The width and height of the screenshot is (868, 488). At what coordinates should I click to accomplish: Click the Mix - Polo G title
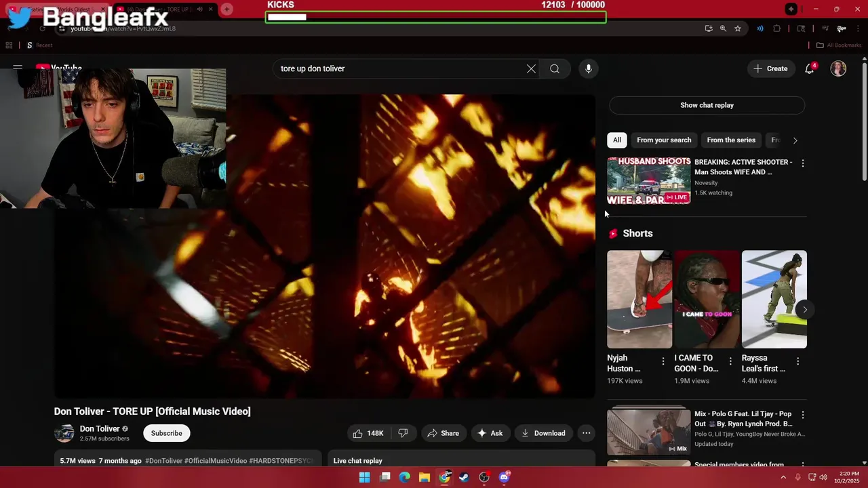[x=743, y=419]
